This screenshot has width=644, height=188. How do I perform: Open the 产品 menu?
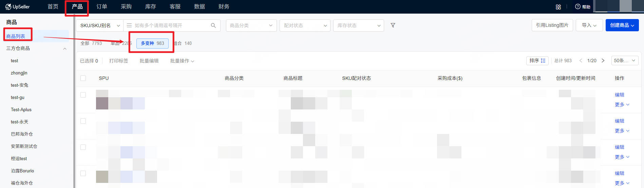[77, 7]
